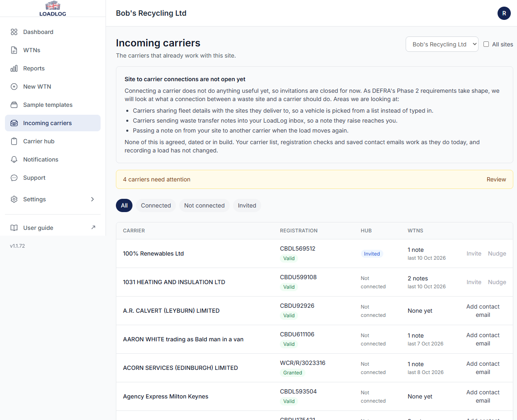Image resolution: width=517 pixels, height=420 pixels.
Task: Click Invite for 1031 HEATING AND INSULATION LTD
Action: coord(474,282)
